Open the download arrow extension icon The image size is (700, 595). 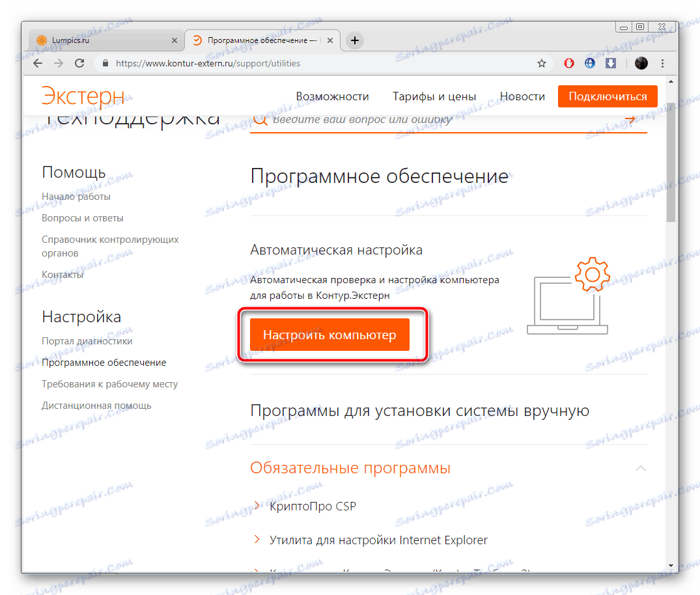pos(611,63)
